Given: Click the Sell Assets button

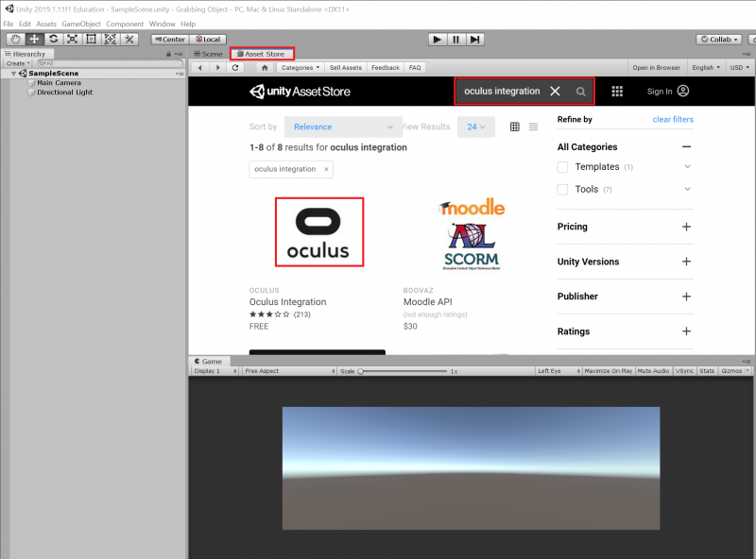Looking at the screenshot, I should (x=346, y=67).
